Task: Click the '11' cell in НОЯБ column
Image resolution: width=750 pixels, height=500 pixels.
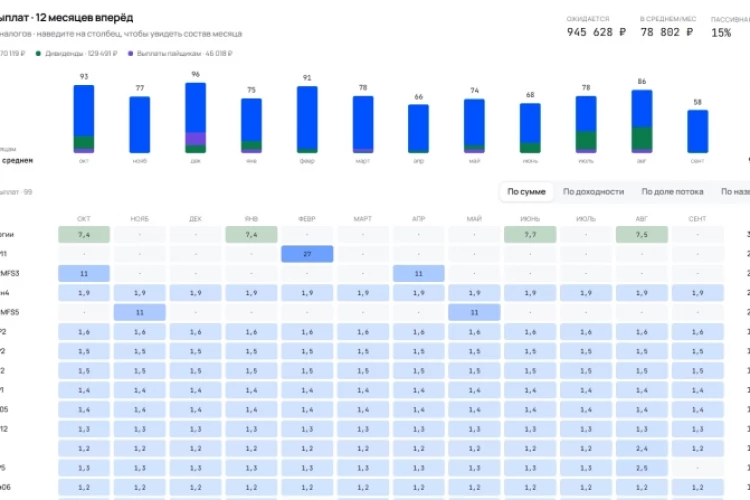Action: (x=140, y=312)
